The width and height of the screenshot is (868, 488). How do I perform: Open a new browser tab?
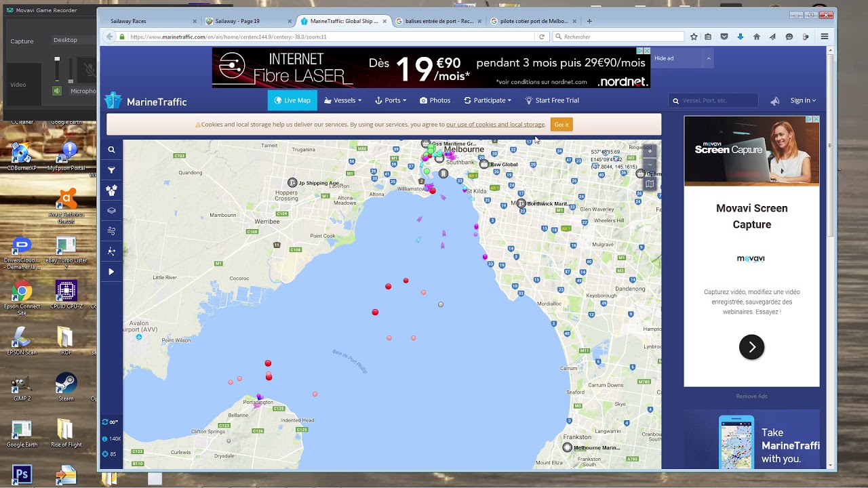589,21
